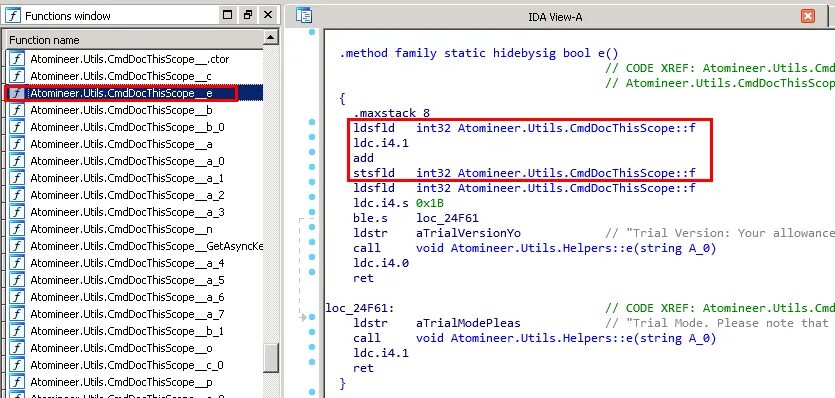Screen dimensions: 835x398
Task: Click the 'ble.s' operand loc_24F61
Action: 447,218
